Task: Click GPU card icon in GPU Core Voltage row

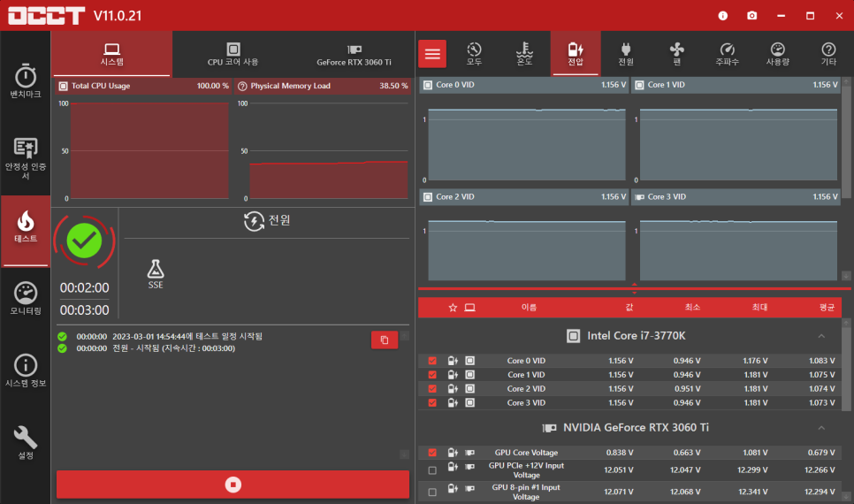Action: (469, 452)
